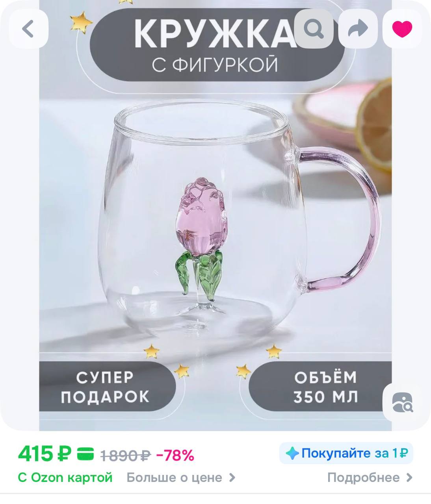Expand the chevron next to Больше о цене
The image size is (431, 504).
(232, 478)
